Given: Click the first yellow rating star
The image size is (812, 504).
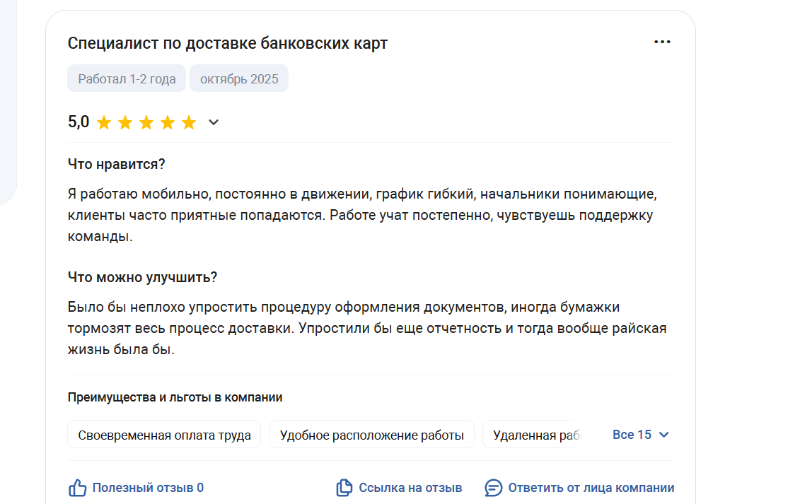Looking at the screenshot, I should [x=104, y=123].
